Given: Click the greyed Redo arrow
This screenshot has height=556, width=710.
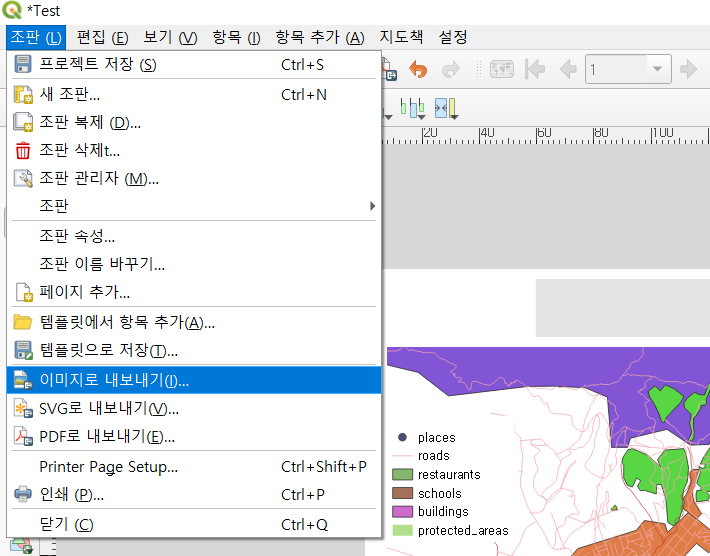Looking at the screenshot, I should pyautogui.click(x=451, y=70).
